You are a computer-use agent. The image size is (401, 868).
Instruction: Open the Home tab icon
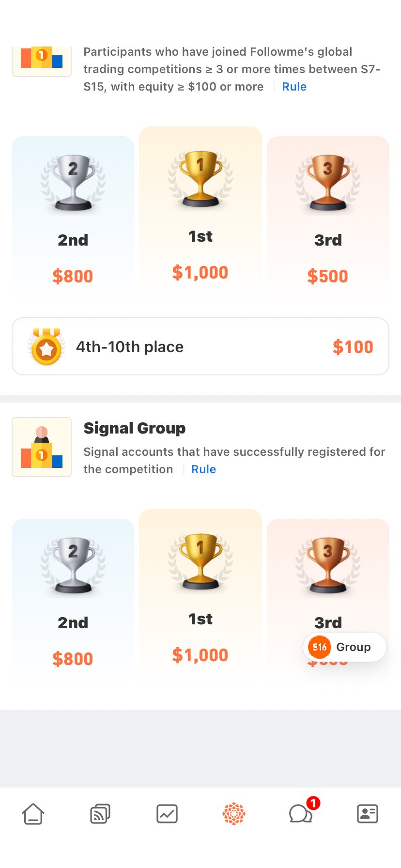(x=33, y=814)
